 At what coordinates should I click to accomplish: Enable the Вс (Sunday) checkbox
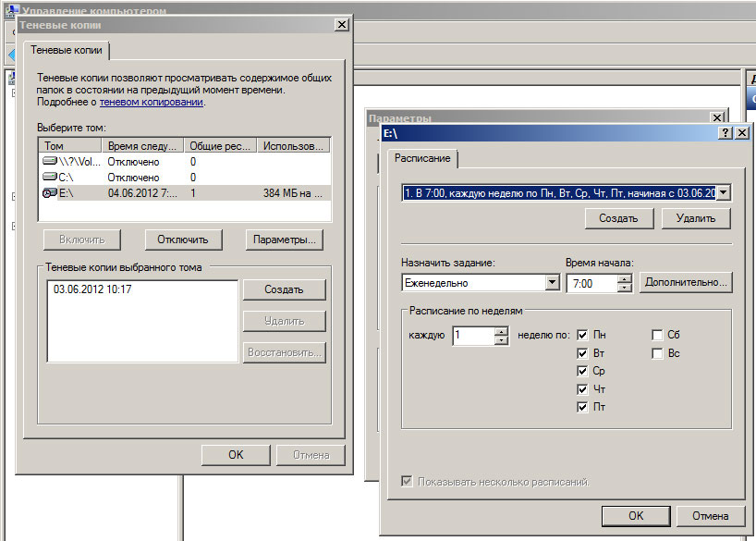(657, 353)
